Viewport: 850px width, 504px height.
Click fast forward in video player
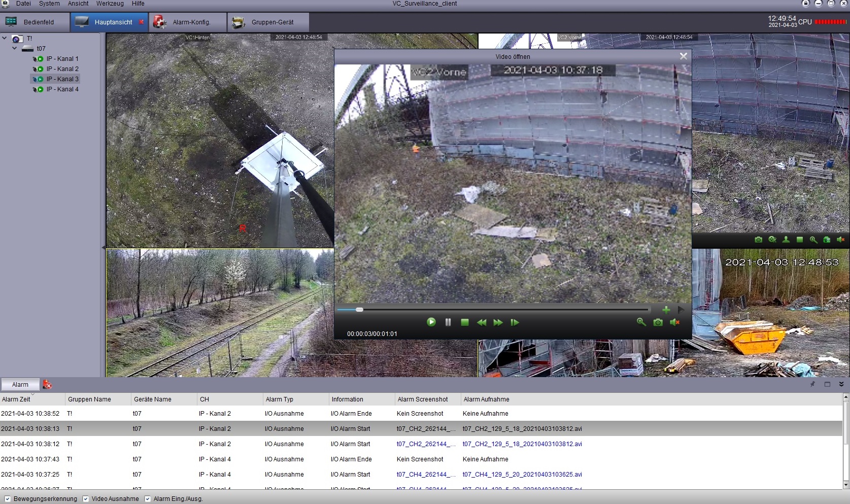pos(498,322)
